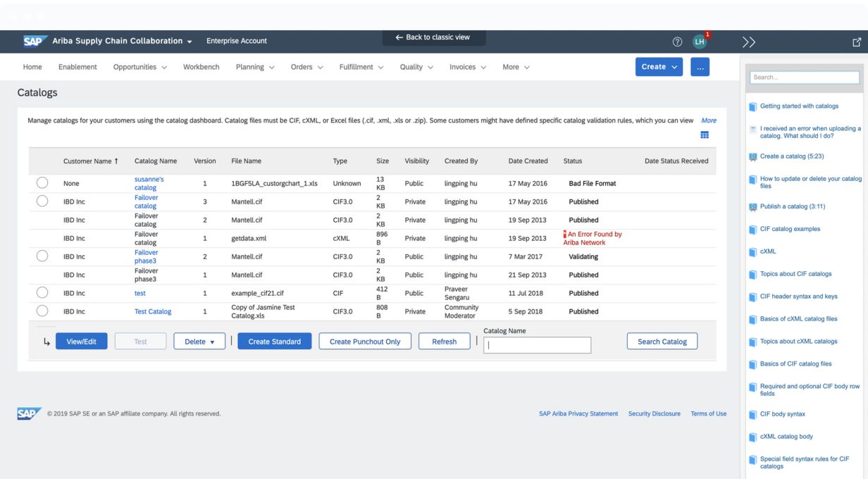
Task: Collapse the help panel with double chevron
Action: coord(748,42)
